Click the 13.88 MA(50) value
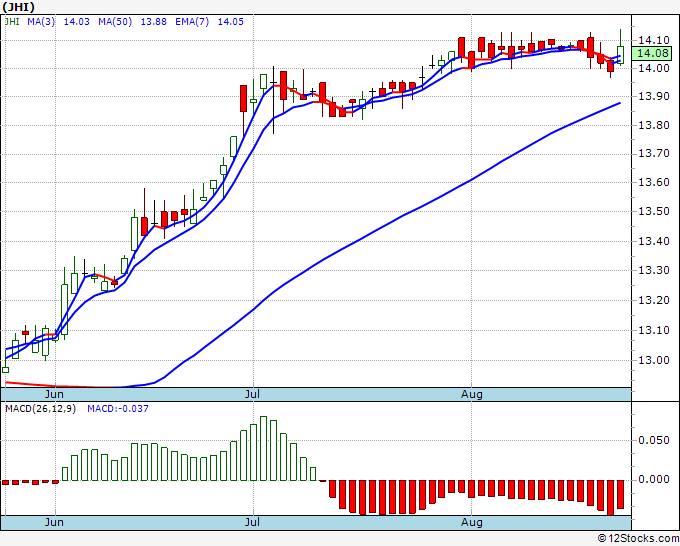 (x=154, y=21)
